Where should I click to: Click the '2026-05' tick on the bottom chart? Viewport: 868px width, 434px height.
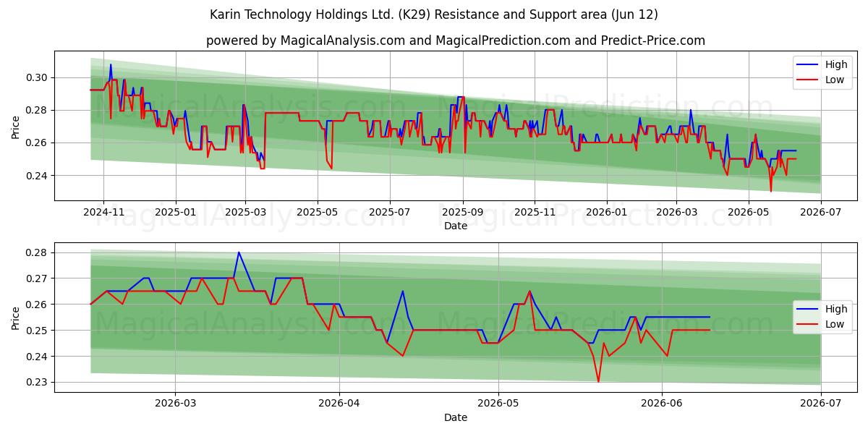click(x=498, y=402)
